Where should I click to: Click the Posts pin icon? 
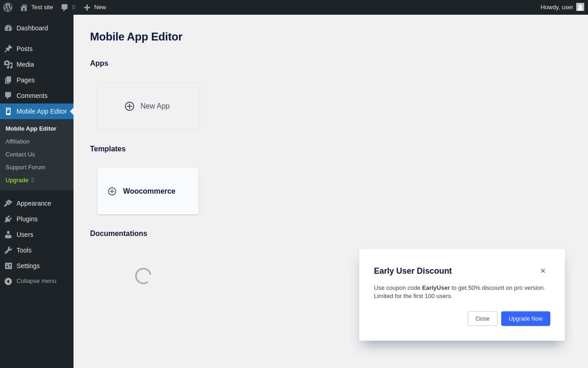(x=8, y=49)
